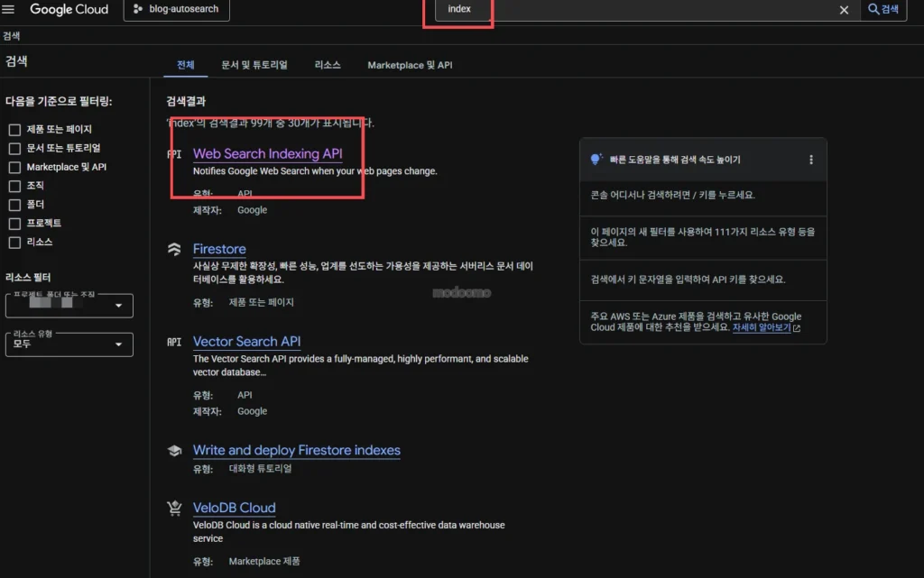Click the Firestore product icon
The width and height of the screenshot is (924, 578).
click(x=174, y=250)
